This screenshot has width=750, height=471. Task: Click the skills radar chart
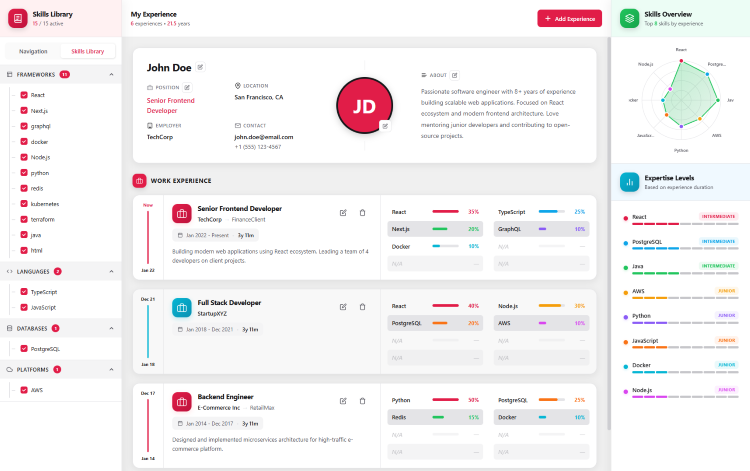[681, 100]
